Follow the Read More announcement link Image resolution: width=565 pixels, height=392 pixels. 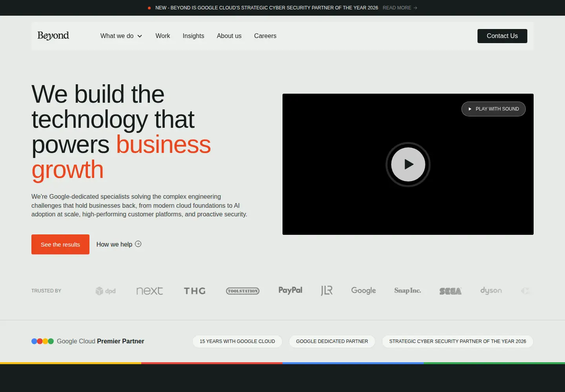click(400, 8)
